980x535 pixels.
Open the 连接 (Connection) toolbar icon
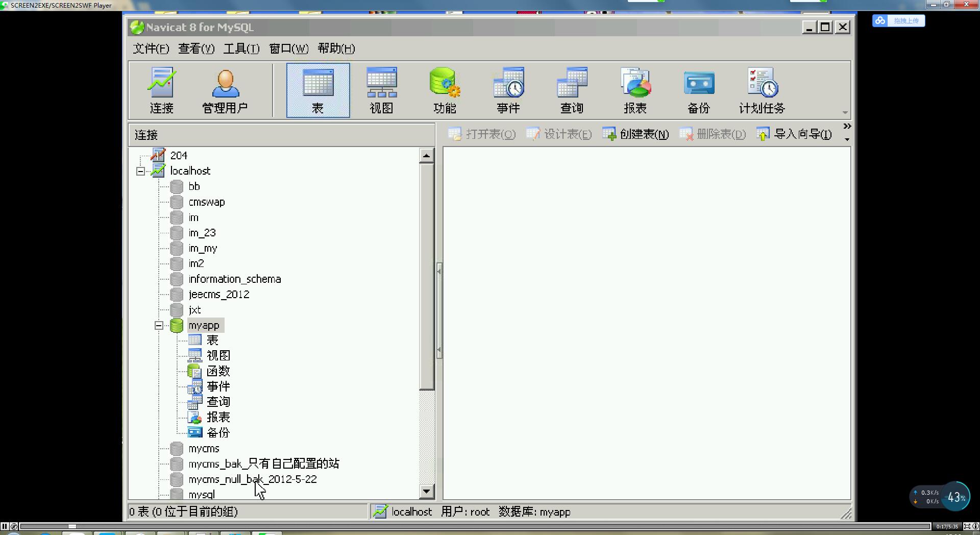click(162, 90)
